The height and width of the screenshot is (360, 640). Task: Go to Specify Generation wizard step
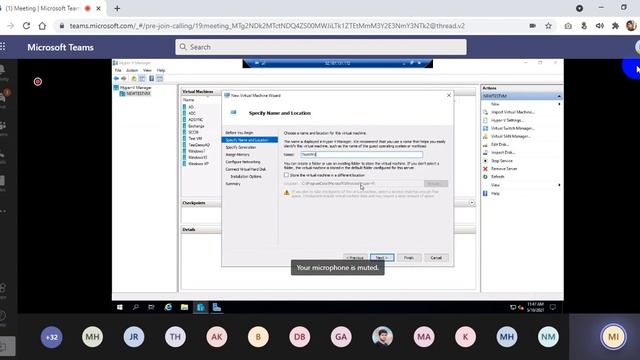[241, 147]
